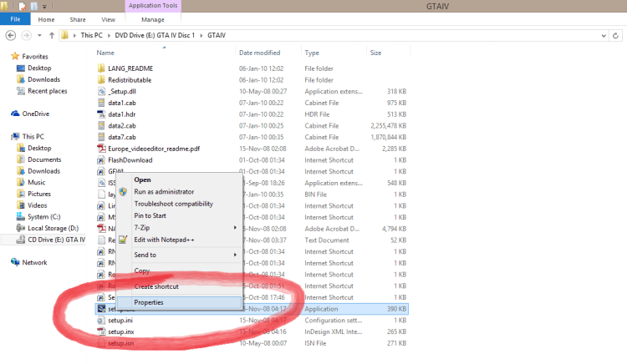Click the 'InDesign XML Inte...' type cell
Screen dimensions: 627x364
pos(333,331)
